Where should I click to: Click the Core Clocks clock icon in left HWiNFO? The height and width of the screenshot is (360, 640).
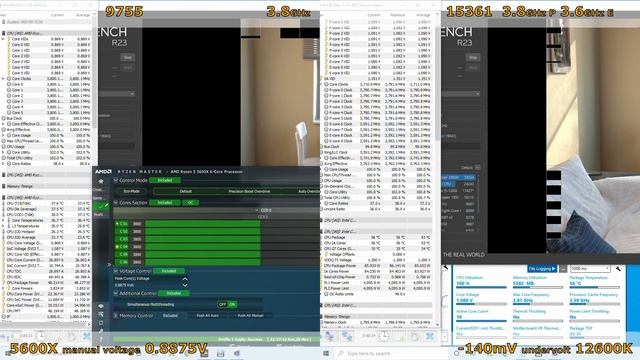tap(9, 78)
